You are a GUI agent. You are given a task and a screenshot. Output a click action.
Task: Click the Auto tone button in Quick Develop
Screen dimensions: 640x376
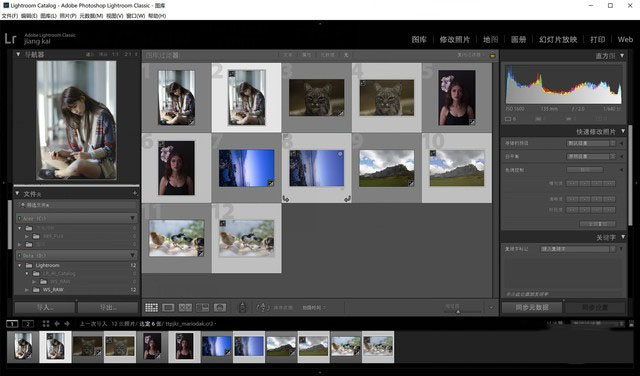[585, 170]
